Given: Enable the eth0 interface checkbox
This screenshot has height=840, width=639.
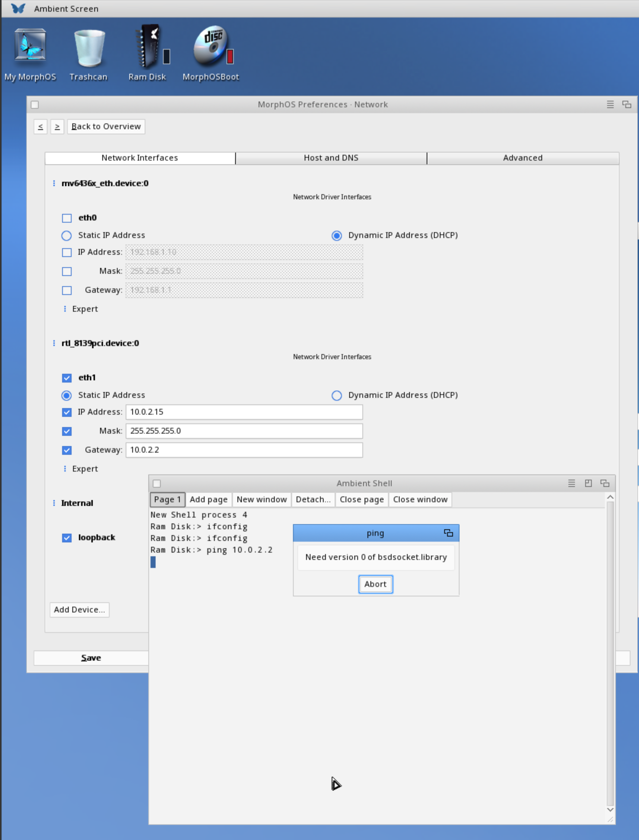Looking at the screenshot, I should 67,218.
